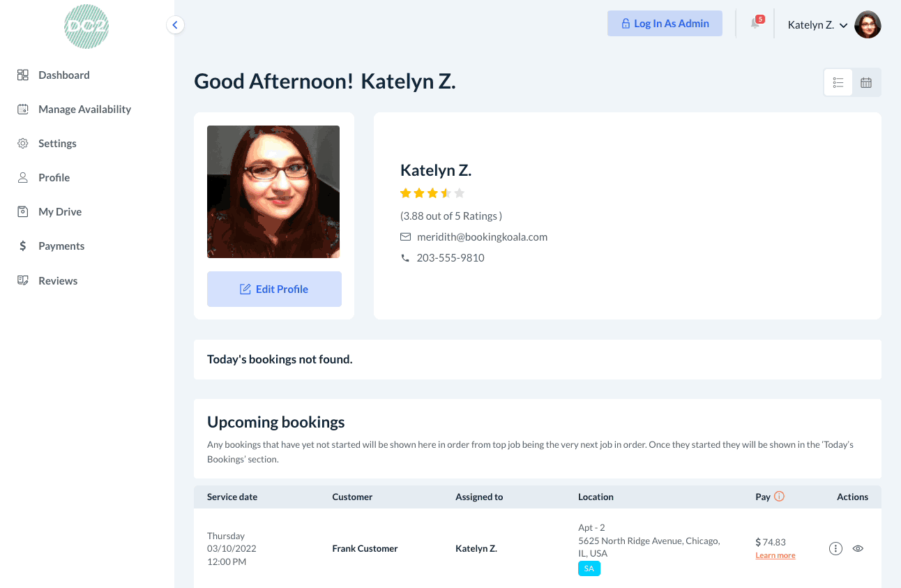Switch to calendar view icon
The height and width of the screenshot is (588, 901).
[x=866, y=82]
